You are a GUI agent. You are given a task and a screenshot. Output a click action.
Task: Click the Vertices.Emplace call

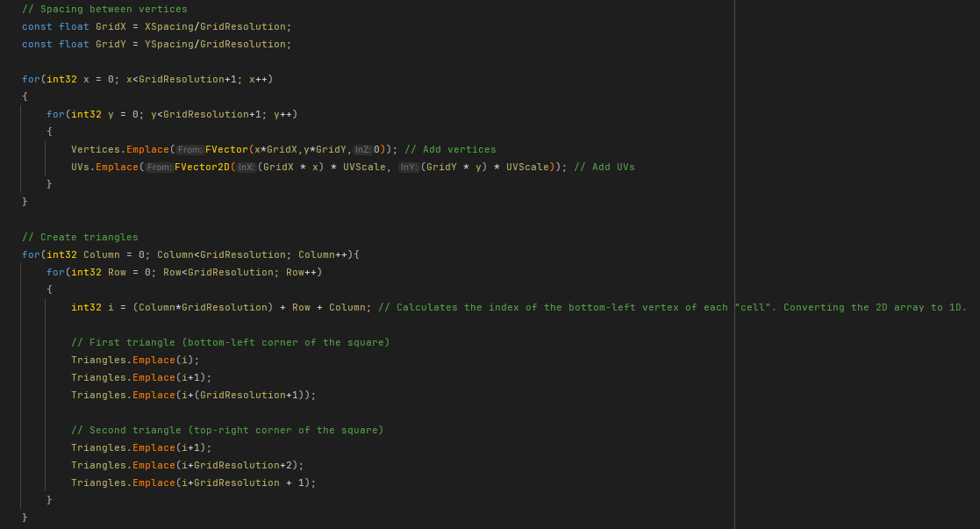(x=123, y=149)
